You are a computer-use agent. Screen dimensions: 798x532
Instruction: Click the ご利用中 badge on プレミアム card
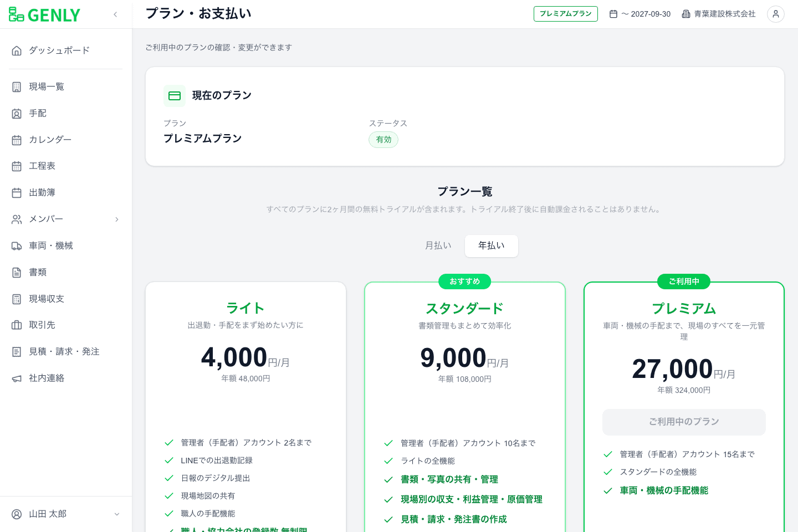coord(684,282)
